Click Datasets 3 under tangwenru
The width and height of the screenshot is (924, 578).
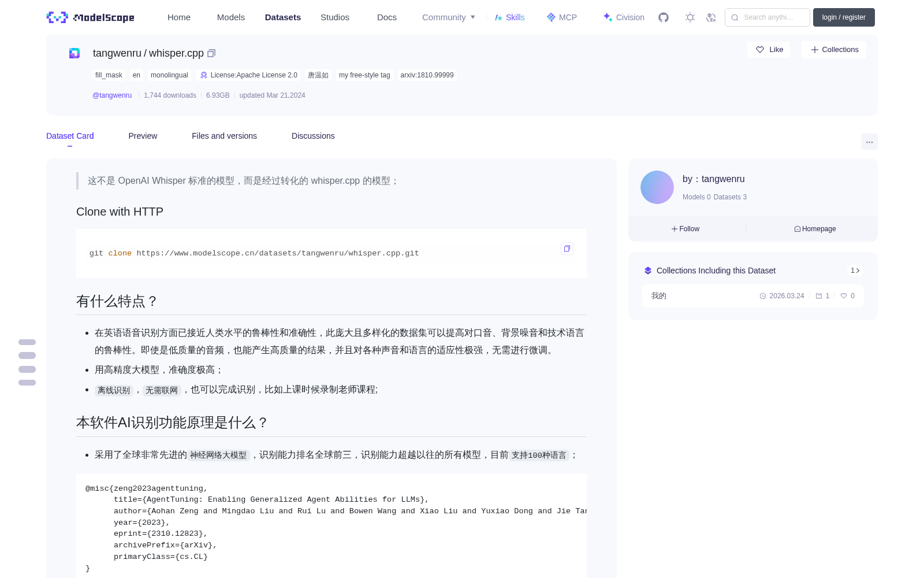pyautogui.click(x=730, y=197)
